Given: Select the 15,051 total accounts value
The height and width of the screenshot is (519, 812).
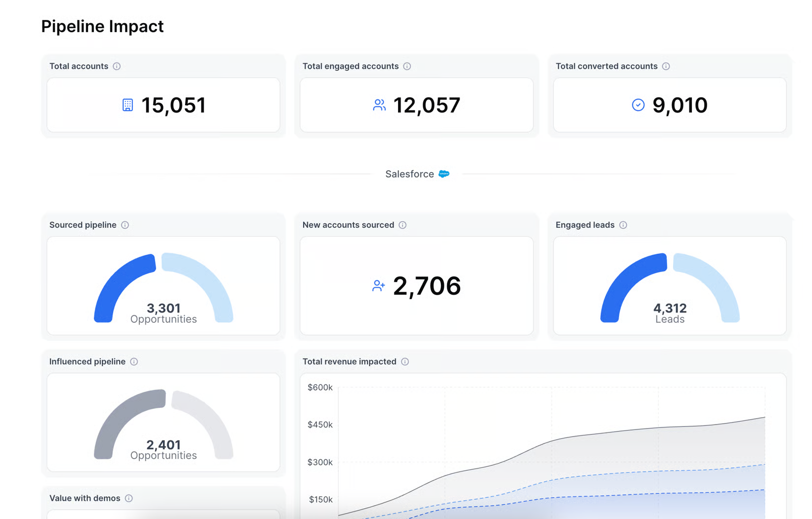Looking at the screenshot, I should 174,105.
